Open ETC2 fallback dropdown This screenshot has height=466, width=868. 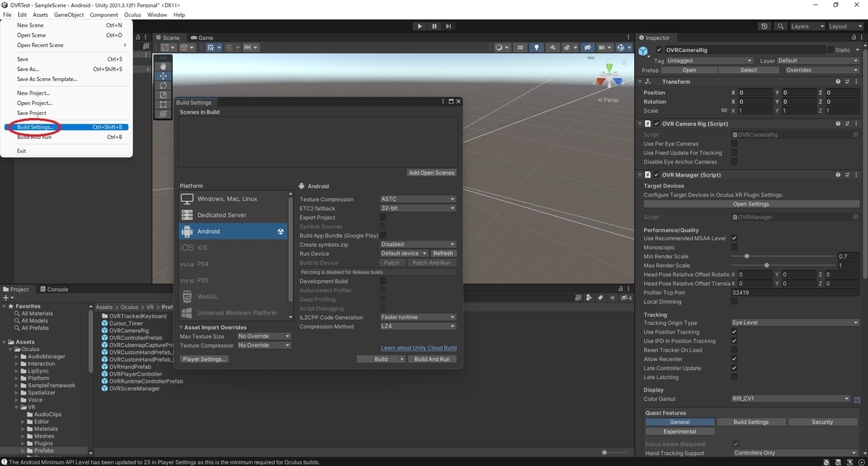coord(418,208)
